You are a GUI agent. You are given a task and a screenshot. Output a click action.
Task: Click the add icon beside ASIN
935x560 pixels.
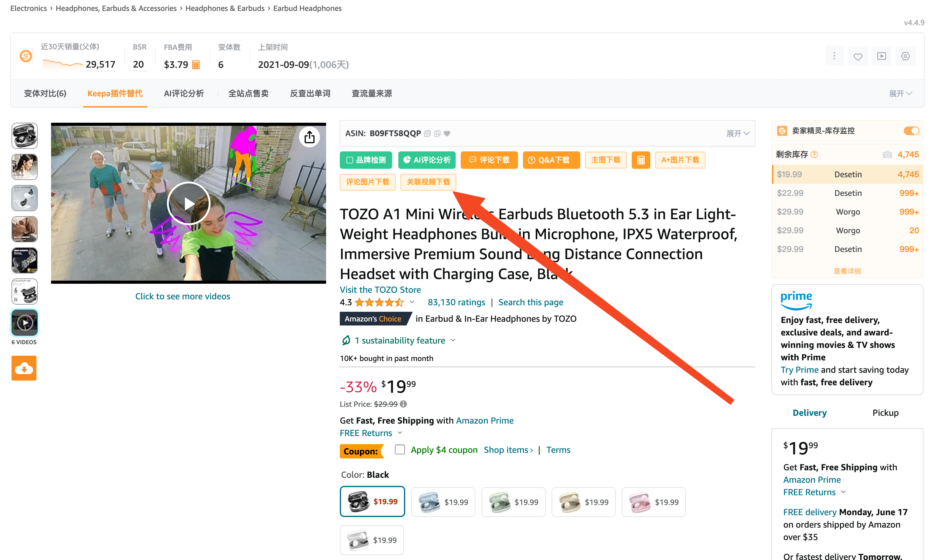[437, 134]
